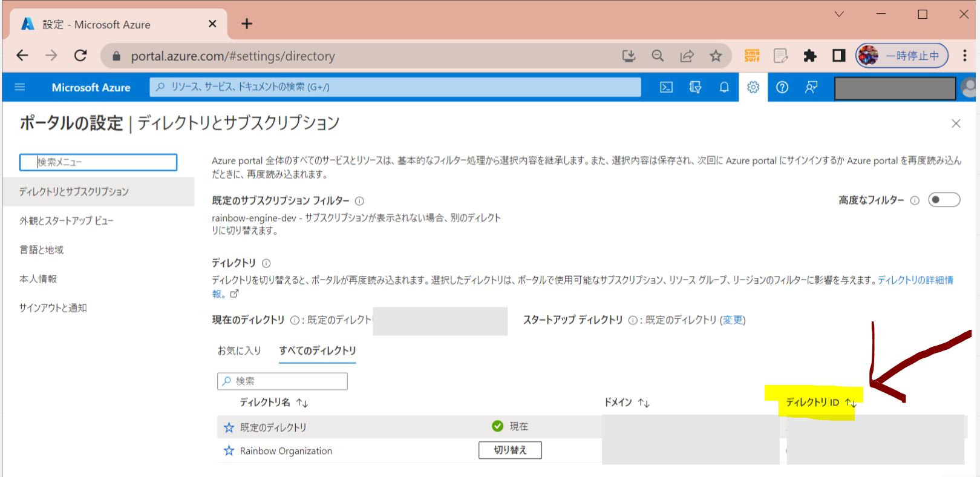This screenshot has width=980, height=477.
Task: Toggle star for 既定のディレクトリ
Action: pyautogui.click(x=229, y=427)
